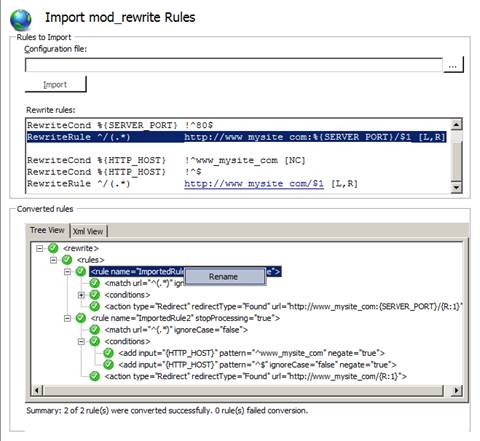Click the globe icon beside Import mod_rewrite Rules

point(21,20)
